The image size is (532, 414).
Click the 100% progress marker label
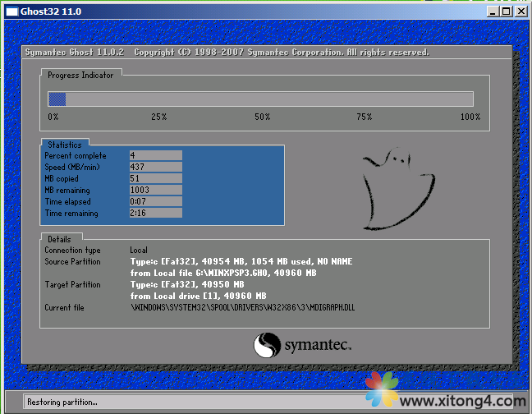pyautogui.click(x=470, y=117)
